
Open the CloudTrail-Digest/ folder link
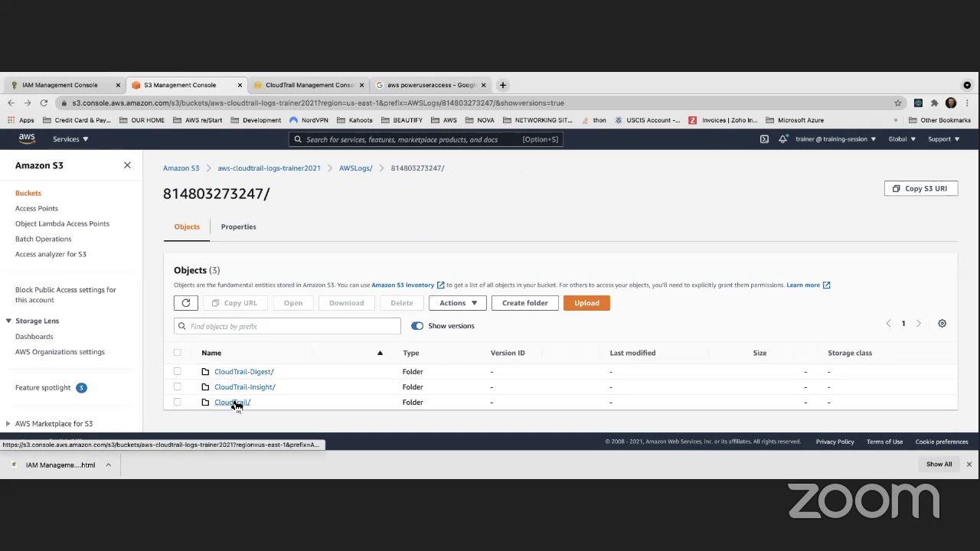pyautogui.click(x=244, y=372)
